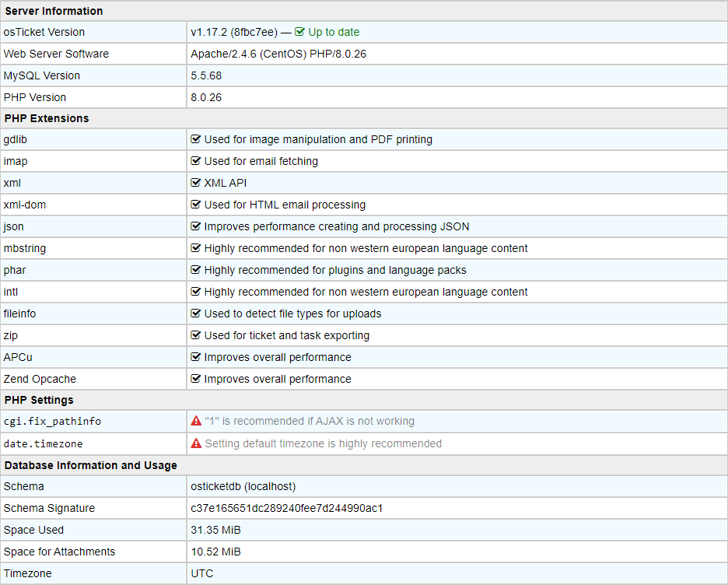Screen dimensions: 728x585
Task: Click the check icon next to XML API
Action: 196,183
